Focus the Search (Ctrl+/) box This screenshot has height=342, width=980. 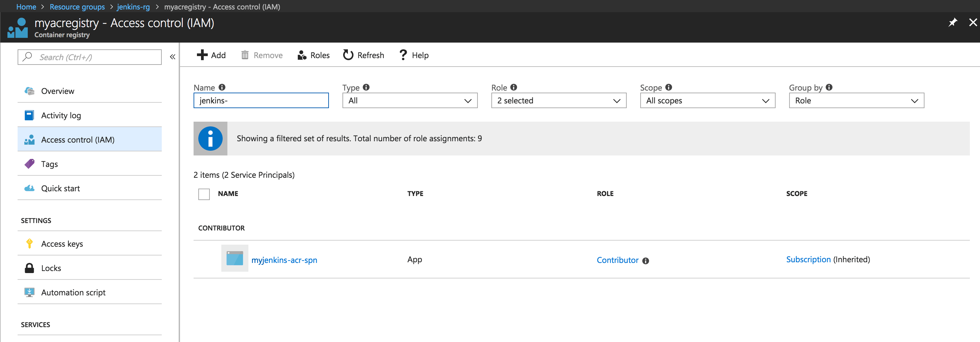coord(89,57)
